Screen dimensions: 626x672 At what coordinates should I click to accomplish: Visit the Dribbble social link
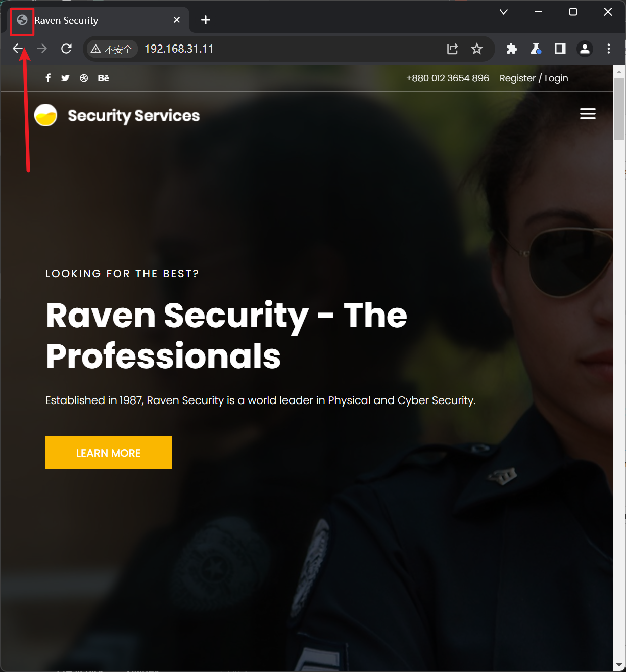(84, 78)
